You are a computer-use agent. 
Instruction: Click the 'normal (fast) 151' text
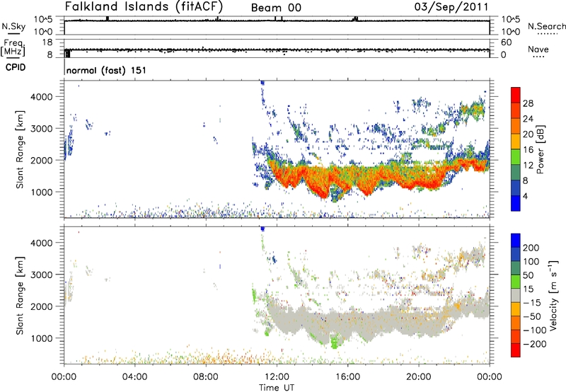[107, 70]
